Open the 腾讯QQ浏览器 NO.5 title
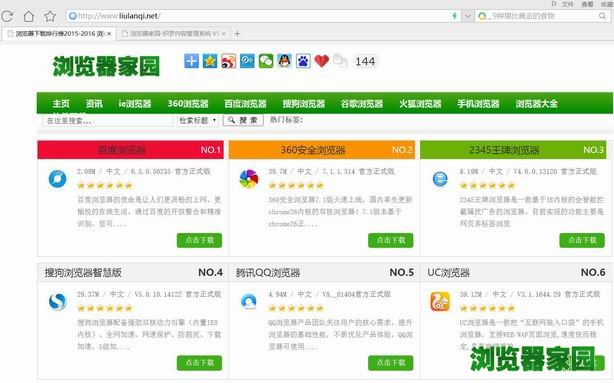 pyautogui.click(x=268, y=273)
